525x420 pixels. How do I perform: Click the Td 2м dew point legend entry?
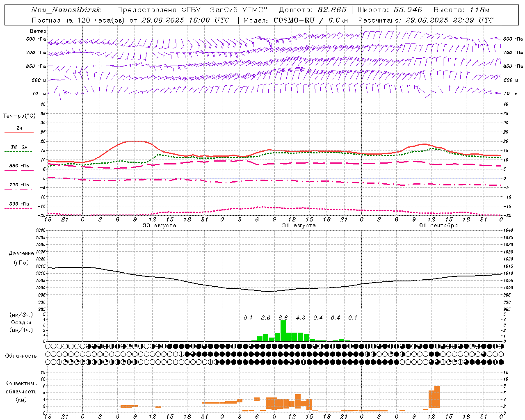click(19, 147)
